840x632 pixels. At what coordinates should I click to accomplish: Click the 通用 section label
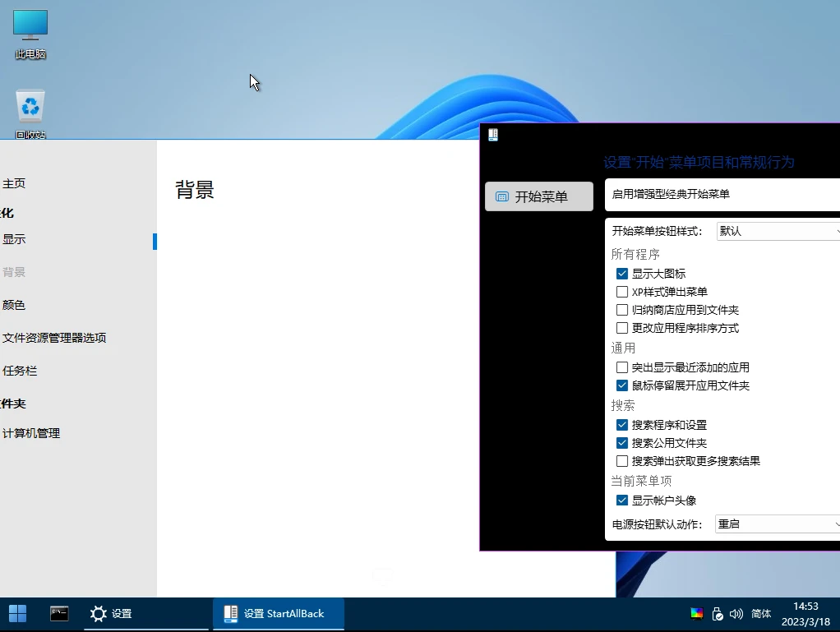click(x=623, y=348)
